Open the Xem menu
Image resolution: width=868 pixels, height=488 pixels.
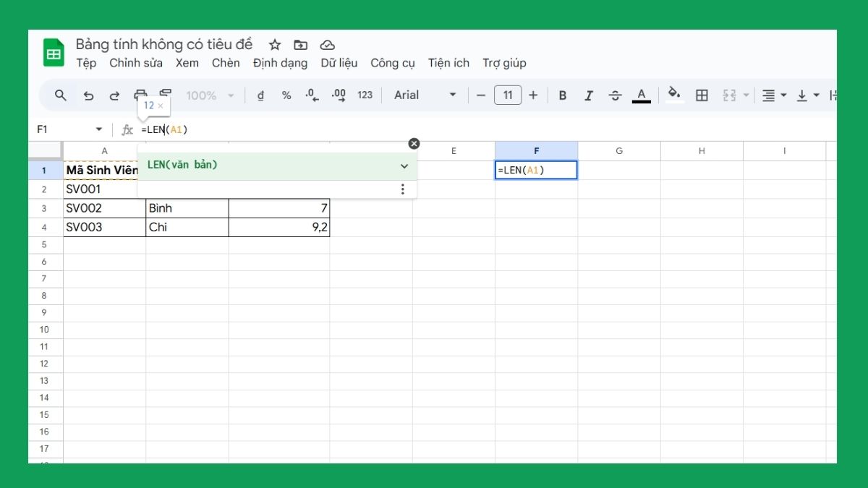[x=187, y=64]
